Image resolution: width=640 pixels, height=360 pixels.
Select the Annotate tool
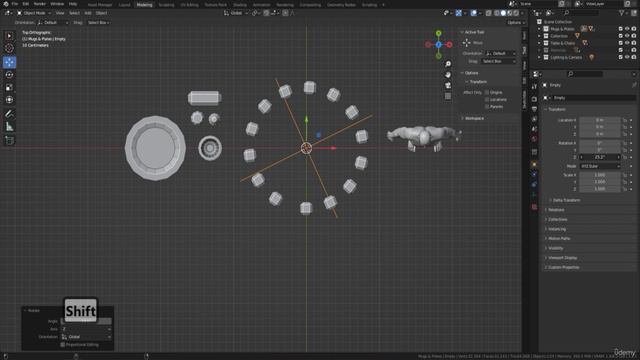(9, 114)
